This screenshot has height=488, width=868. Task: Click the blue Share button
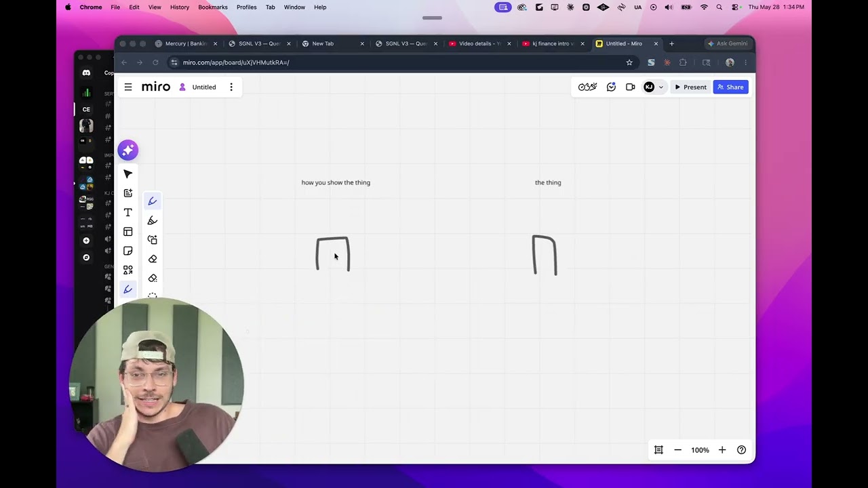(730, 87)
